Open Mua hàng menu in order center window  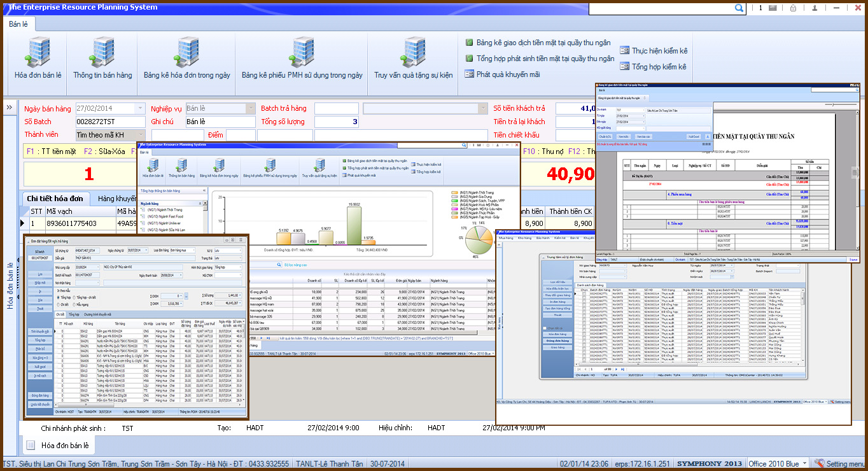(x=506, y=238)
